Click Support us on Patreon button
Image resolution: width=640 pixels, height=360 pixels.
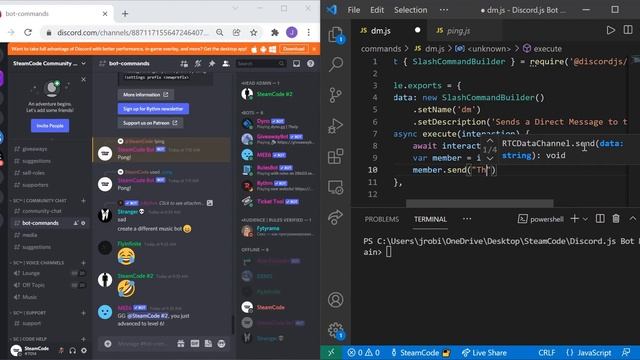150,123
